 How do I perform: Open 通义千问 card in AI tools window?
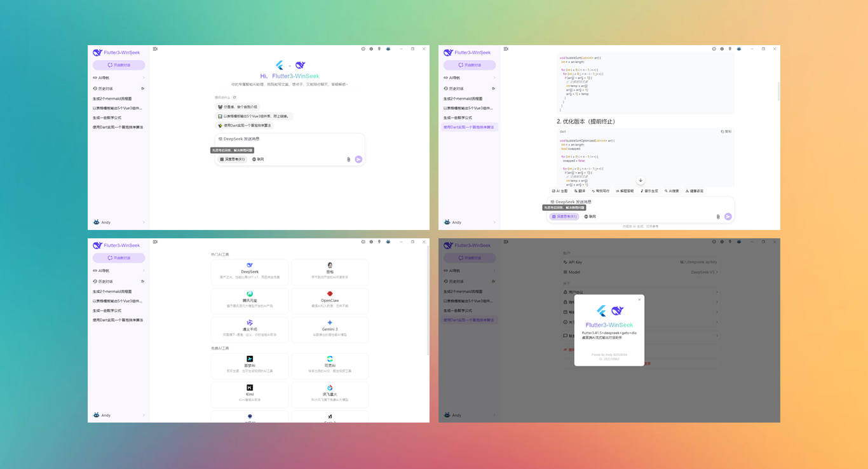coord(250,330)
